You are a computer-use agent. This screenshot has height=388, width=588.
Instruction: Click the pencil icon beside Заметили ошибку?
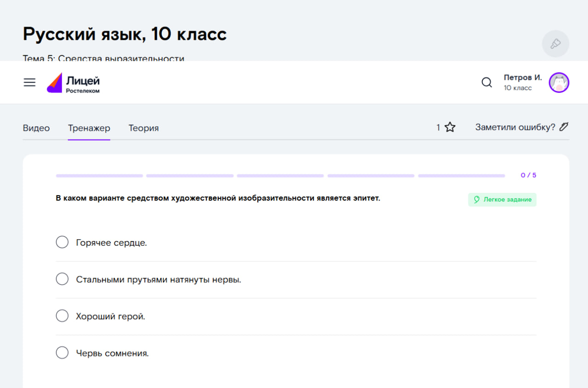pyautogui.click(x=564, y=127)
